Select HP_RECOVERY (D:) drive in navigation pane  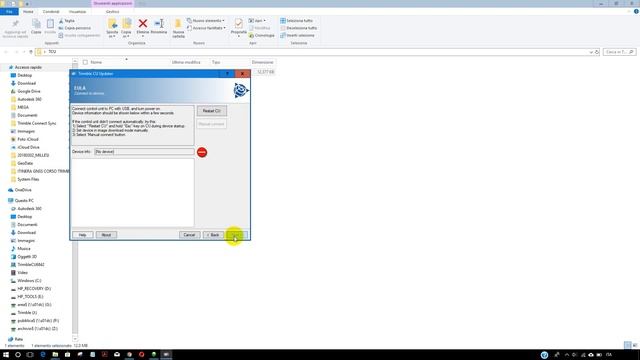34,289
